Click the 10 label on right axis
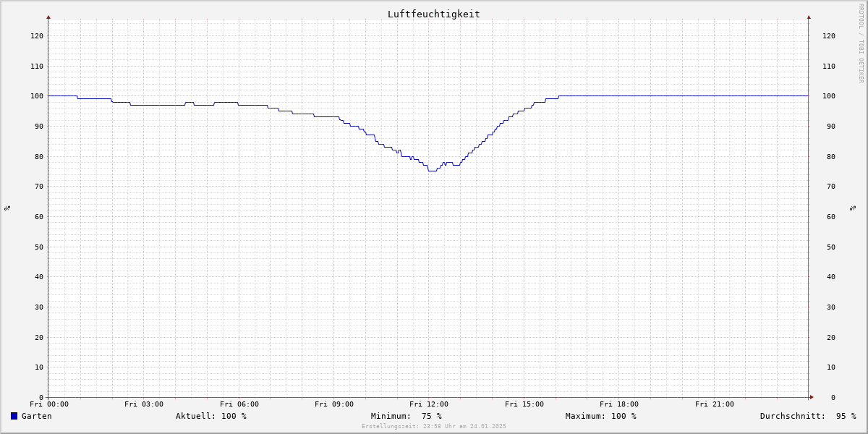868x434 pixels. (x=830, y=367)
